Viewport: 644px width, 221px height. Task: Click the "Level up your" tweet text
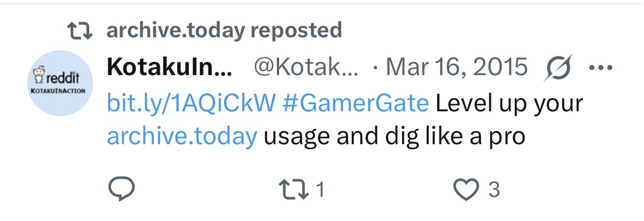[x=509, y=104]
